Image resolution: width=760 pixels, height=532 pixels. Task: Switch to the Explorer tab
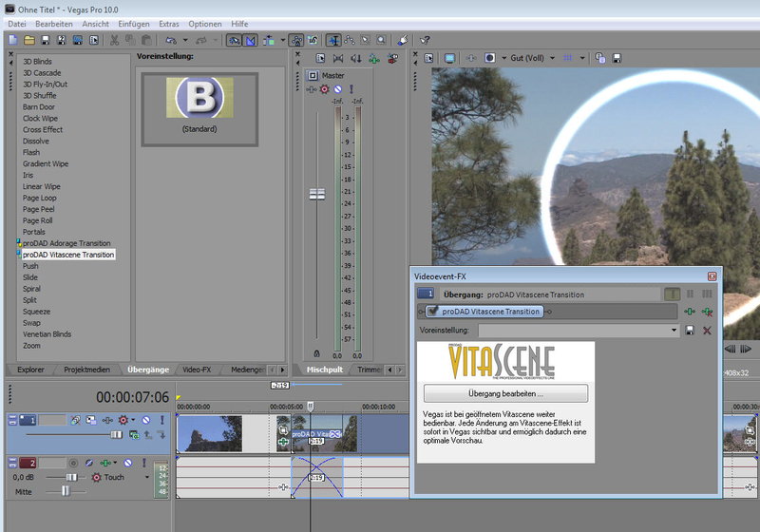pos(30,370)
